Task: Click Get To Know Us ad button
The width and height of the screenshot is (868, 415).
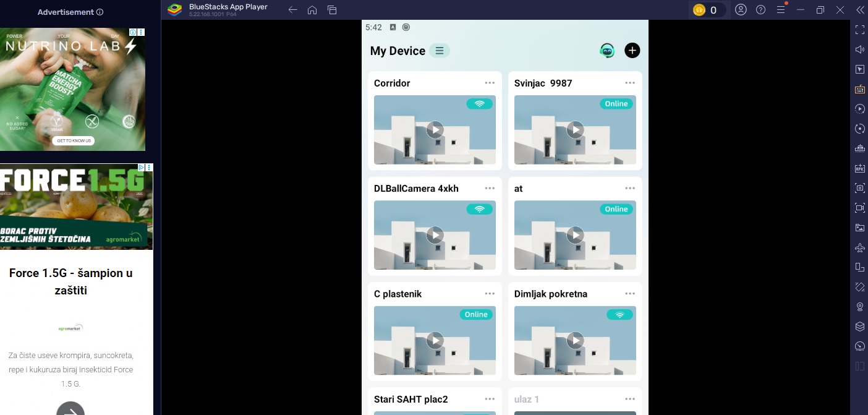Action: [74, 140]
